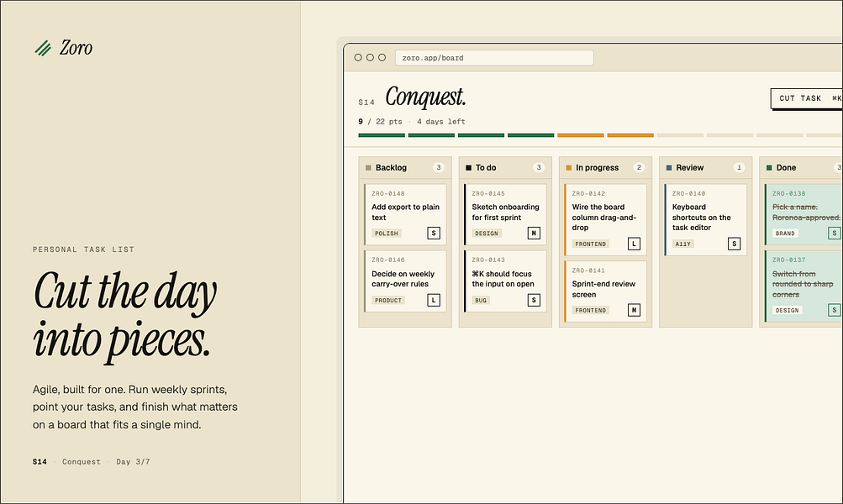The width and height of the screenshot is (843, 504).
Task: Click the grey Backlog status square
Action: 368,168
